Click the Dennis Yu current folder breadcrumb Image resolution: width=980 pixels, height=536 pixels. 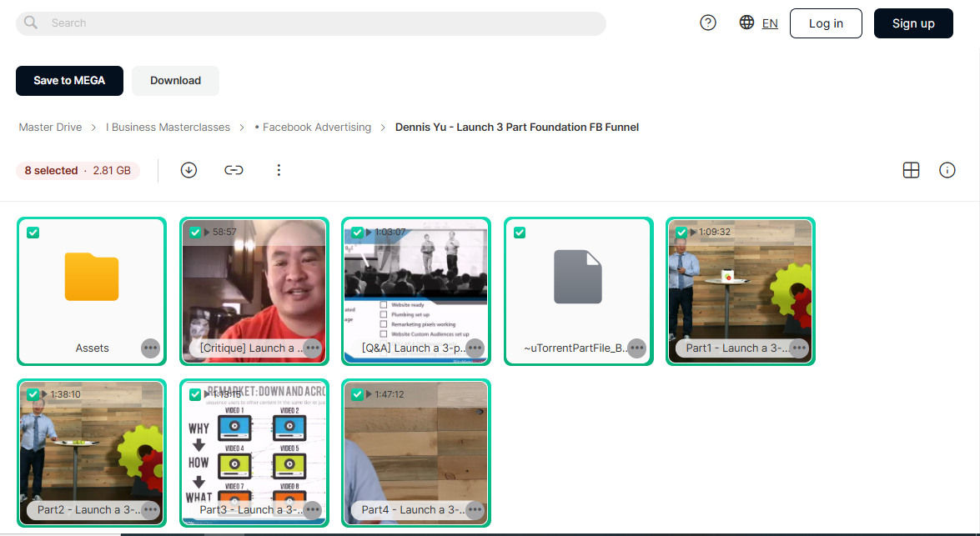point(517,127)
